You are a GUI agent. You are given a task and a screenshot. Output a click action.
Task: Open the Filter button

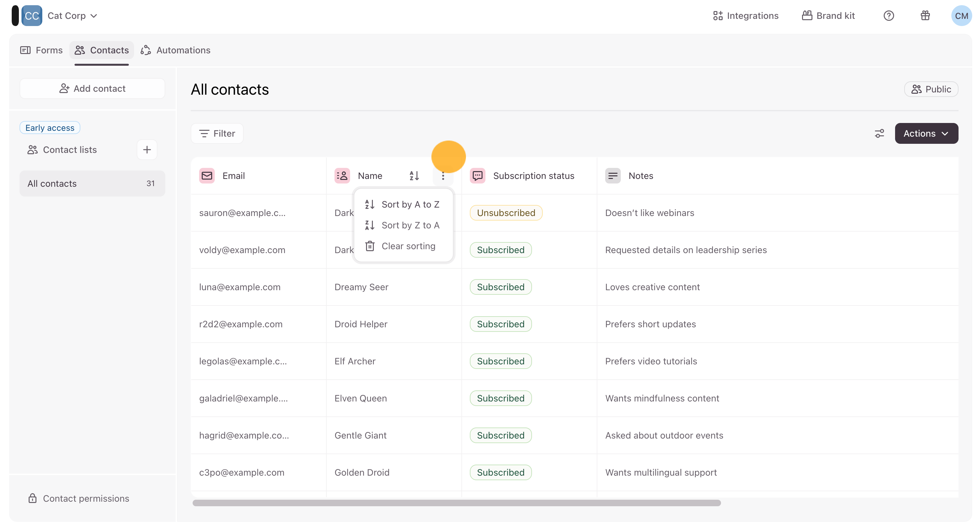click(x=217, y=133)
